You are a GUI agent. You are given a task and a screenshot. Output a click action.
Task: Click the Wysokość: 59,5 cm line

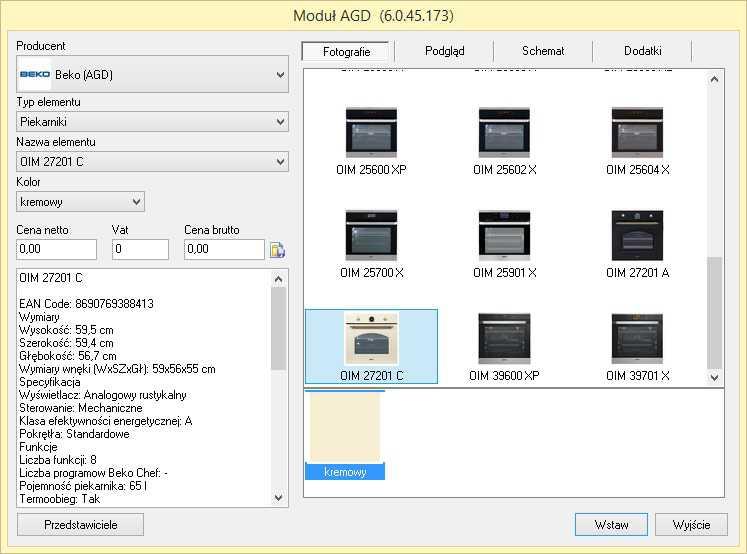click(x=66, y=330)
